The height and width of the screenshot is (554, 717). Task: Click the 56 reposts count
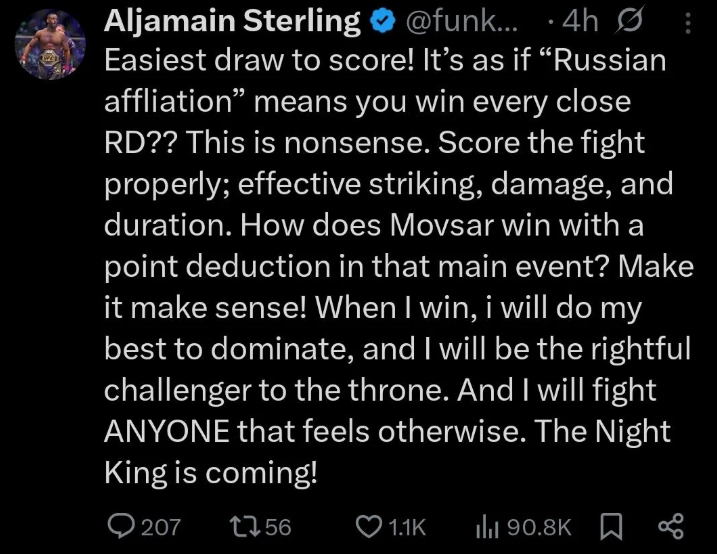tap(279, 525)
